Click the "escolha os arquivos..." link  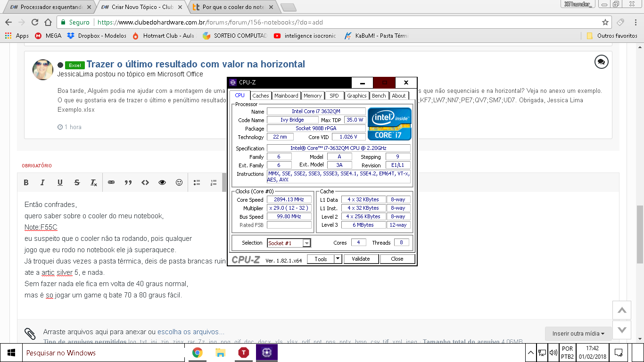coord(191,332)
